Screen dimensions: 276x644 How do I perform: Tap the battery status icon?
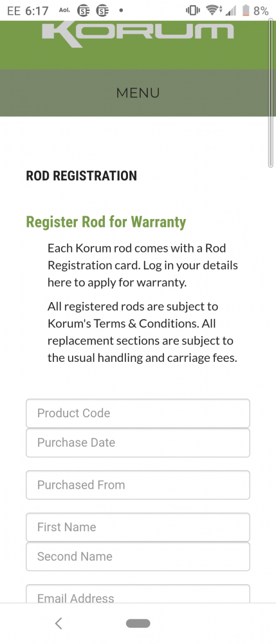tap(246, 10)
